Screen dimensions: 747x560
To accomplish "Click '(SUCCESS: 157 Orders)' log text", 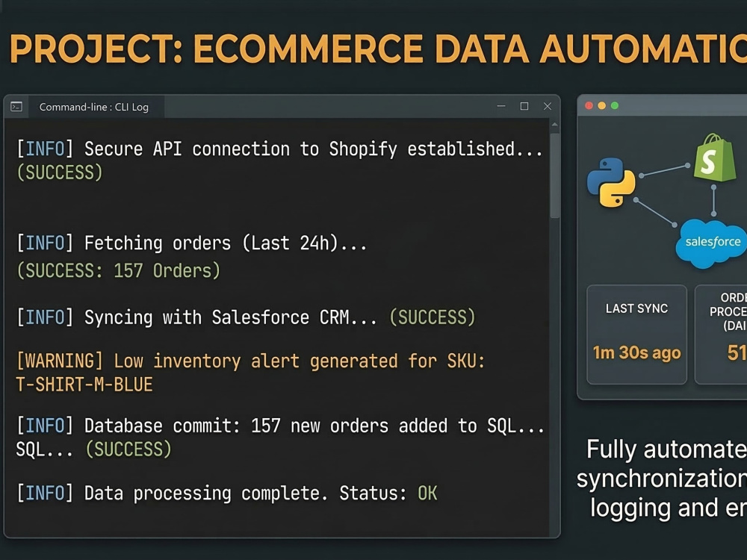I will (119, 271).
